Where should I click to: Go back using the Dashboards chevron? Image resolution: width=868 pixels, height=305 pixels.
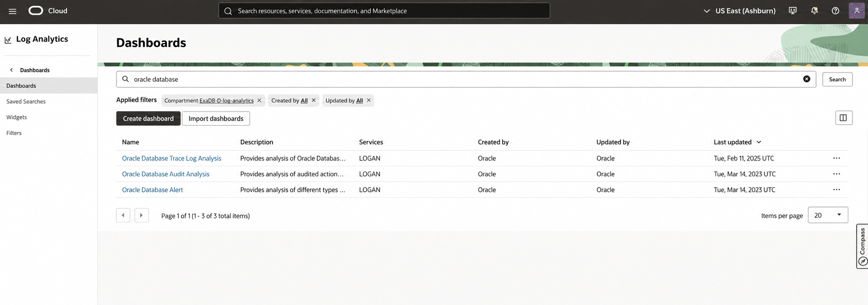tap(11, 70)
